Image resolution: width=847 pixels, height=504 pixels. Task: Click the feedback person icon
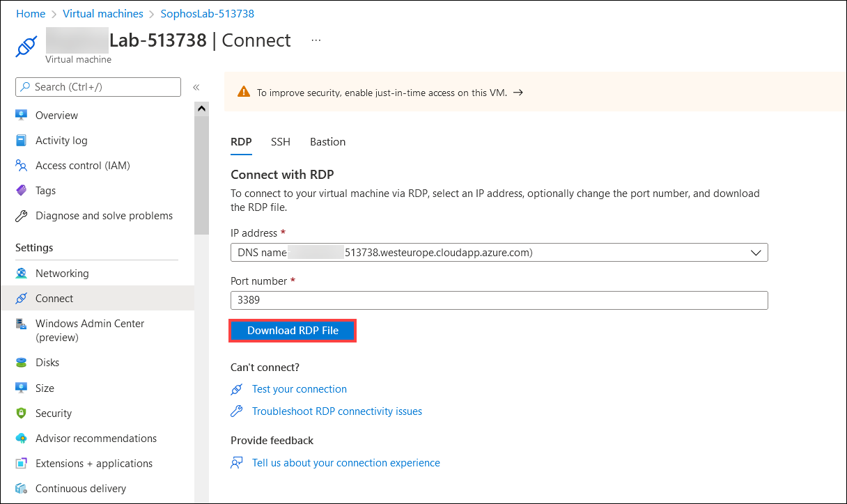(x=237, y=462)
